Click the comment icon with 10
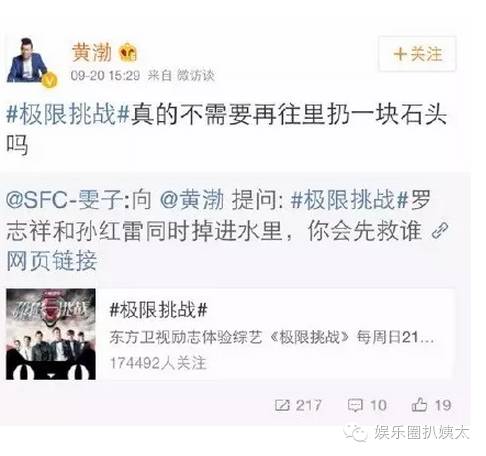This screenshot has width=486, height=456. pos(355,405)
